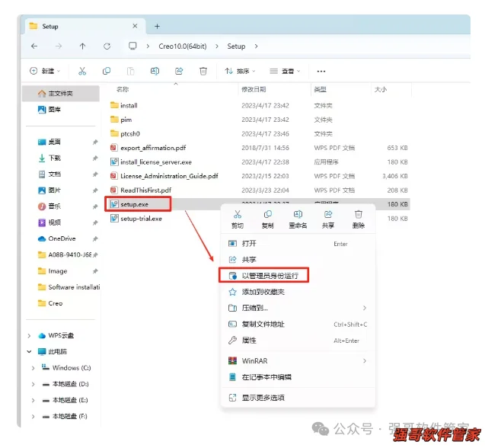Click 删除 in context menu

click(358, 219)
